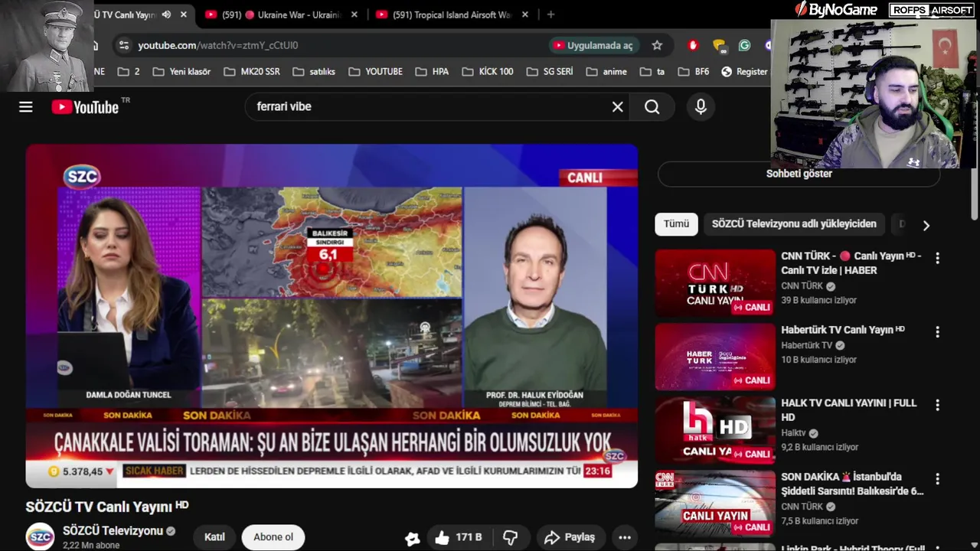
Task: Show live chat via Sohbeti göster
Action: point(799,174)
